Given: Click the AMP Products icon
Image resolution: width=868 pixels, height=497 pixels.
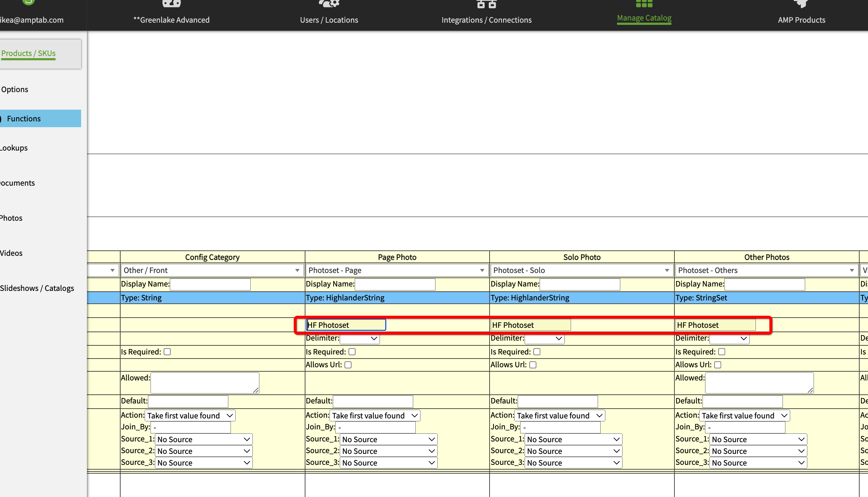Looking at the screenshot, I should pyautogui.click(x=801, y=4).
